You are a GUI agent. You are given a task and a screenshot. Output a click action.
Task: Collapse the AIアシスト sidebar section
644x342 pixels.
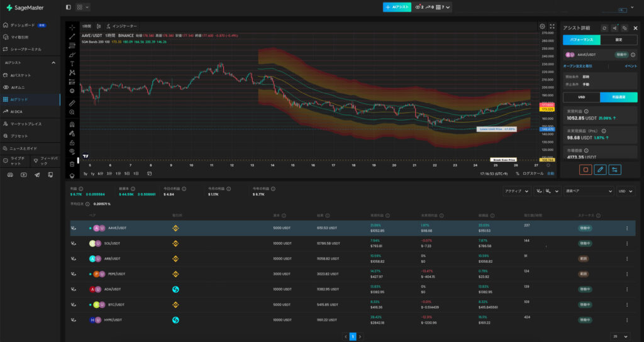[53, 63]
